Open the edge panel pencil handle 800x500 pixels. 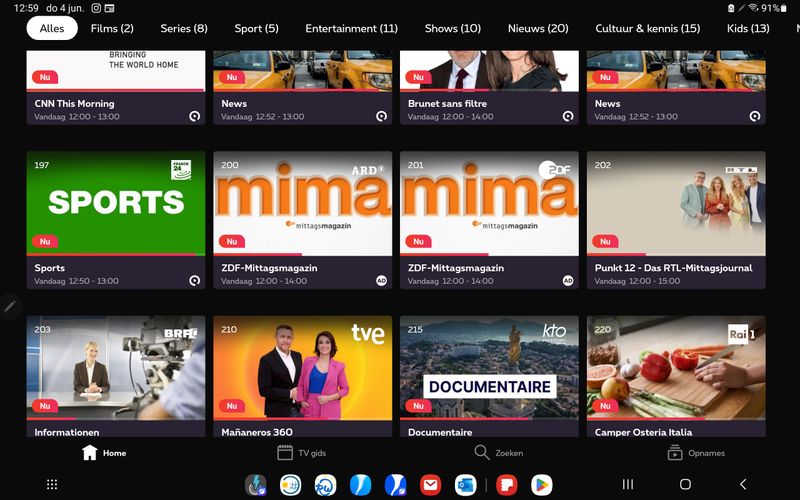coord(10,306)
